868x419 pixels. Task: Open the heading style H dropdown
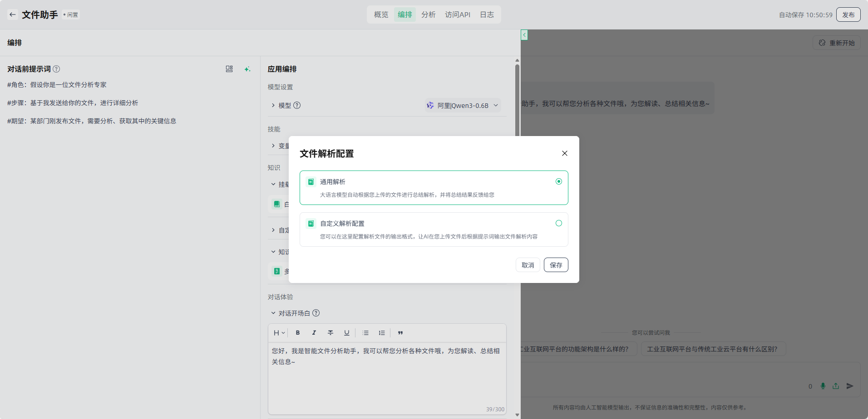pyautogui.click(x=279, y=333)
